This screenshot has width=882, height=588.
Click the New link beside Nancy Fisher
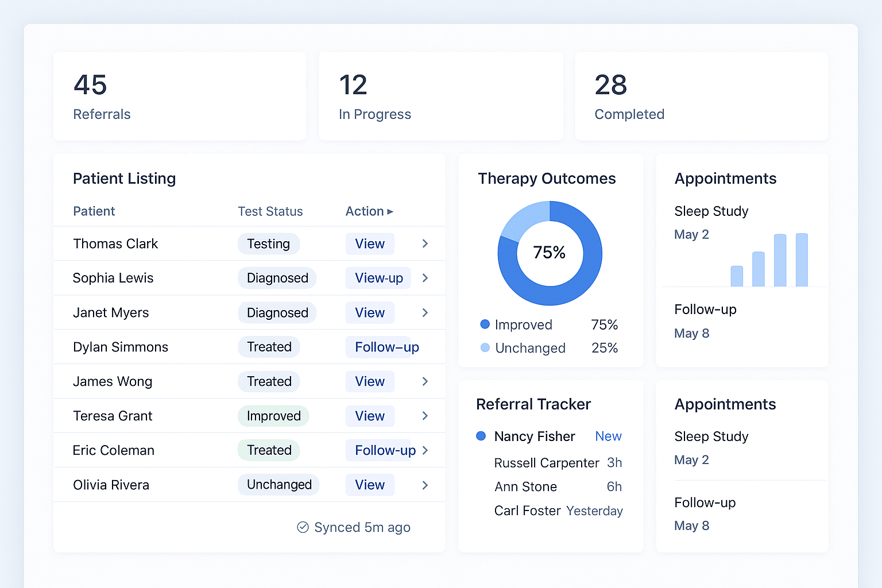pos(608,436)
